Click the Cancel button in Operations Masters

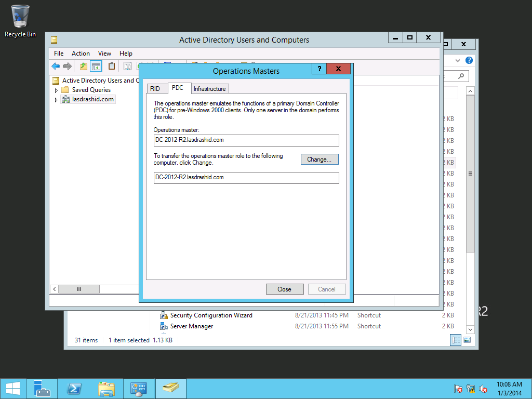(327, 289)
